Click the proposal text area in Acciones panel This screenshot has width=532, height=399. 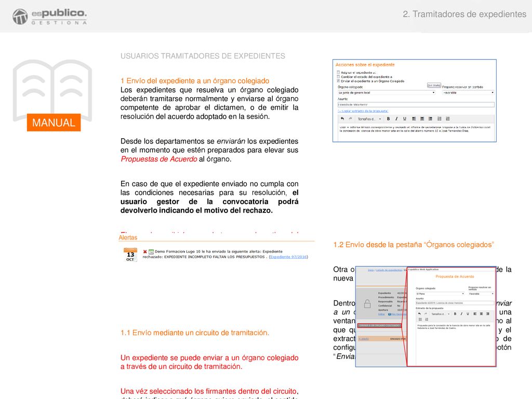416,132
